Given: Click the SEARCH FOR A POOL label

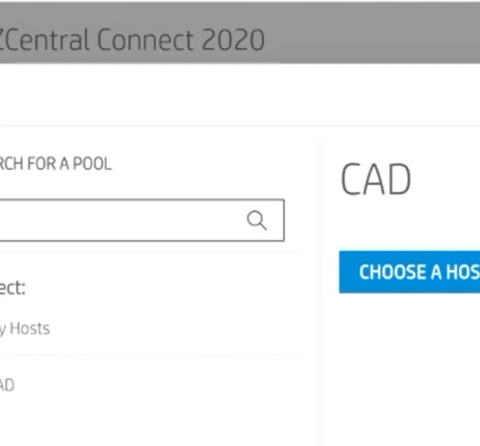Looking at the screenshot, I should (56, 164).
